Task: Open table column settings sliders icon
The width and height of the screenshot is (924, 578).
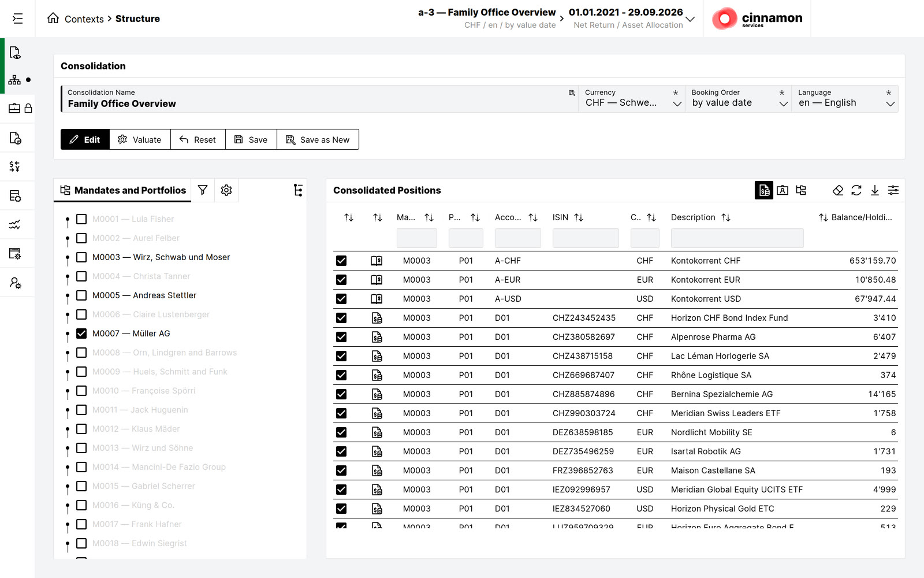Action: click(x=893, y=190)
